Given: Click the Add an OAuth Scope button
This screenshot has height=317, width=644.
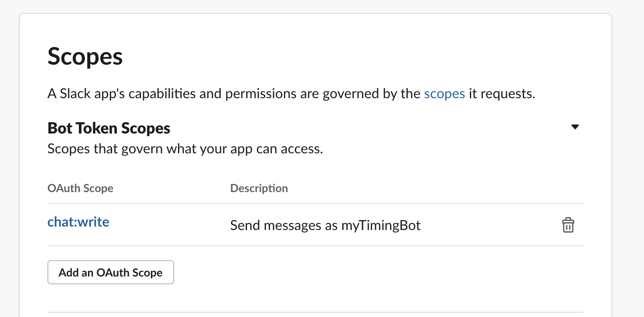Looking at the screenshot, I should 111,272.
